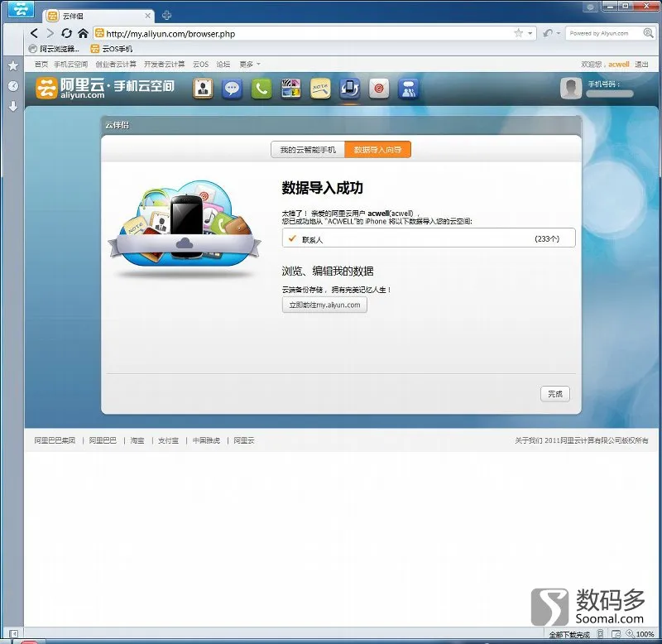The width and height of the screenshot is (662, 644).
Task: Open the Photos gallery icon
Action: (291, 89)
